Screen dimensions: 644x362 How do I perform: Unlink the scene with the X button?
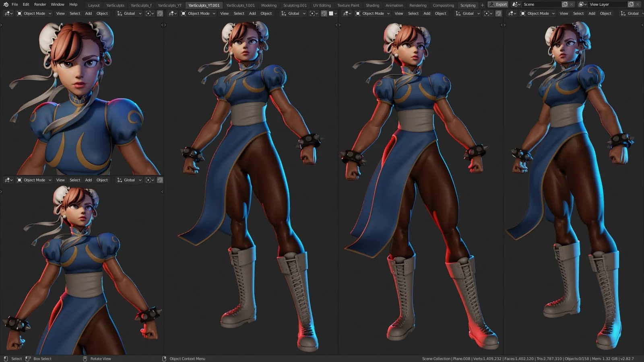(571, 4)
